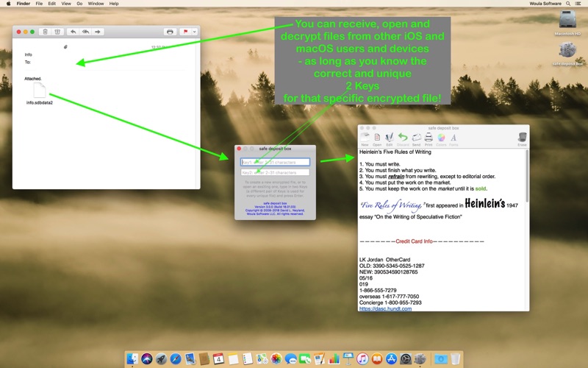Image resolution: width=588 pixels, height=368 pixels.
Task: Click the Spotlight search icon in the menu bar
Action: tap(568, 4)
